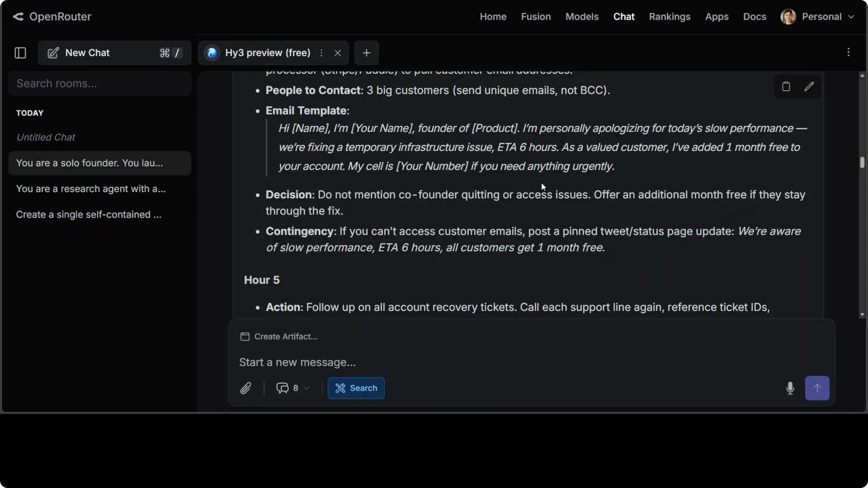This screenshot has height=488, width=868.
Task: Attach a file with paperclip icon
Action: click(245, 388)
